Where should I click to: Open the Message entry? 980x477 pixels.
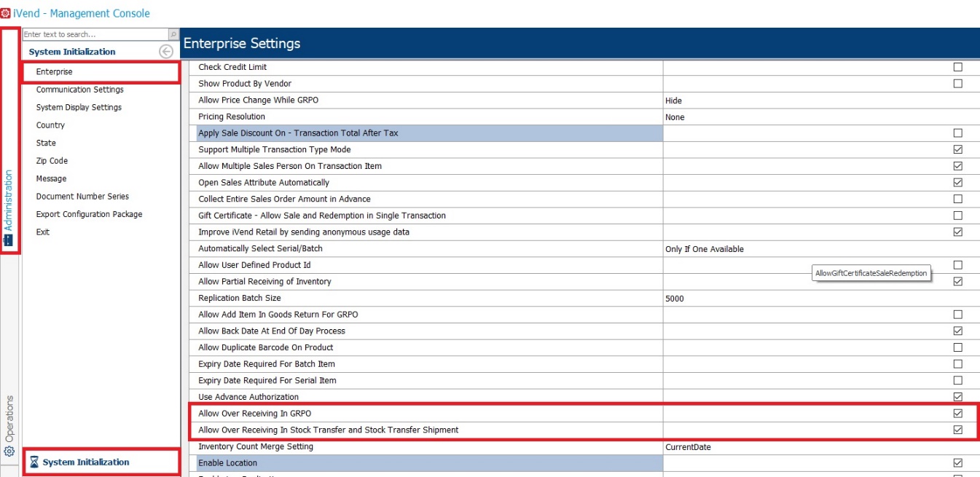tap(51, 178)
